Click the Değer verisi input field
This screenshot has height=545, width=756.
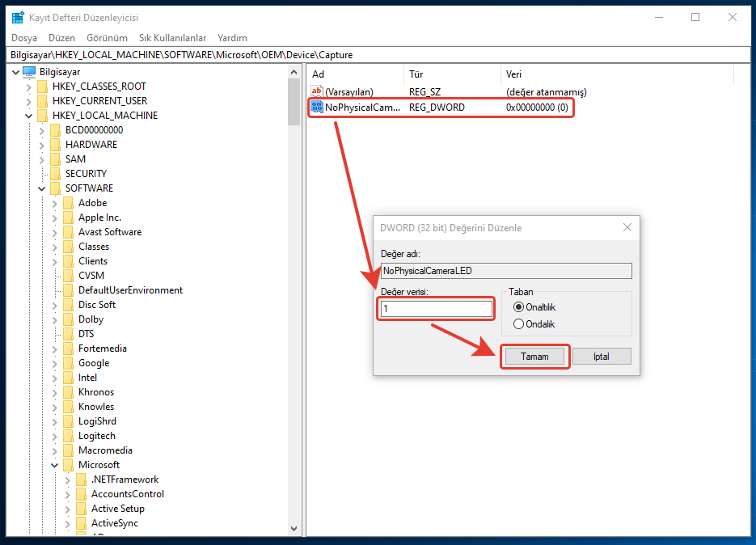(436, 309)
